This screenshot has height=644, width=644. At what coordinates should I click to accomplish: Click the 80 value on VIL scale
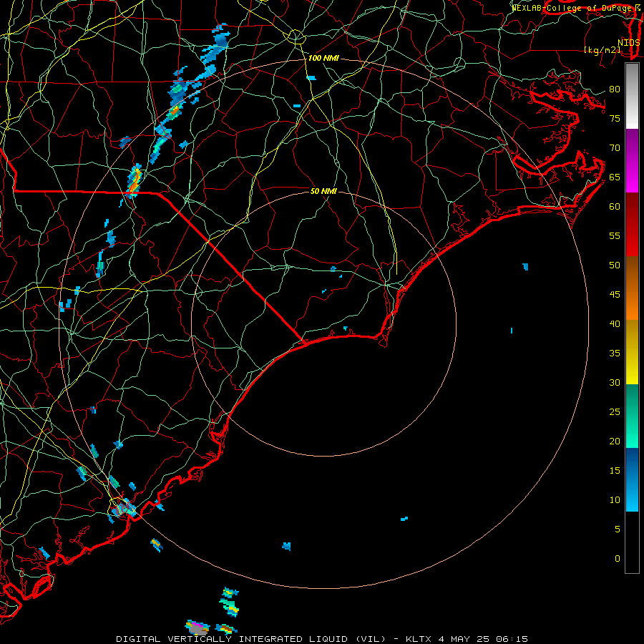point(615,89)
